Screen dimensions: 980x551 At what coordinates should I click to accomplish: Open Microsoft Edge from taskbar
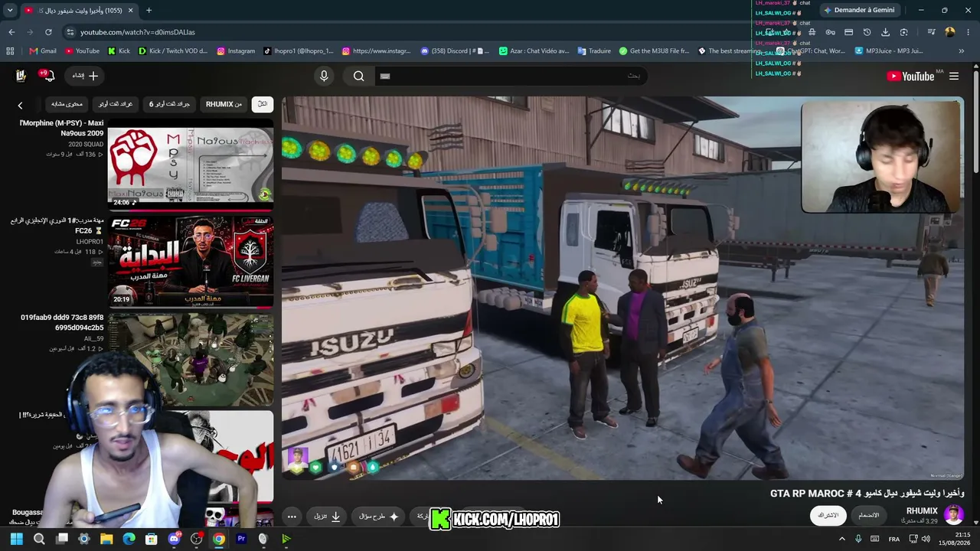(x=129, y=539)
